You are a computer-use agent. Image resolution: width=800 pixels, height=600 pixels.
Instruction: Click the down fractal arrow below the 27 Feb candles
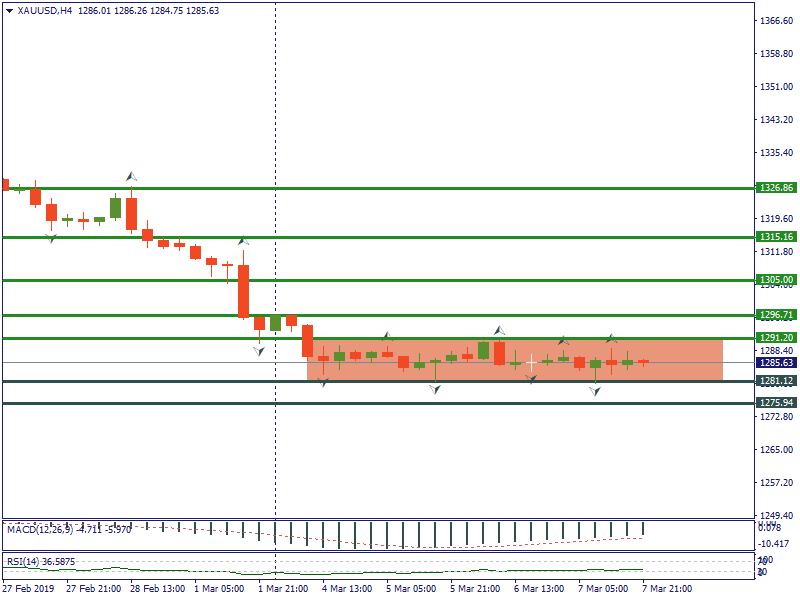(51, 237)
